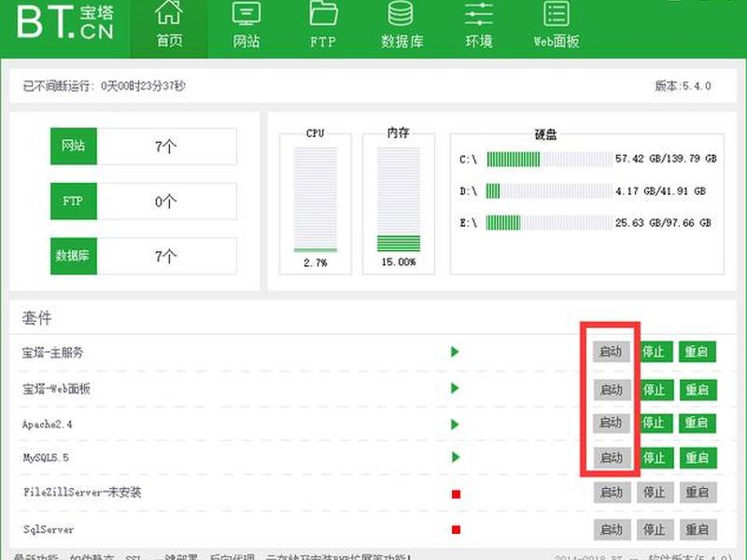Click the 内存 memory usage gauge

399,200
